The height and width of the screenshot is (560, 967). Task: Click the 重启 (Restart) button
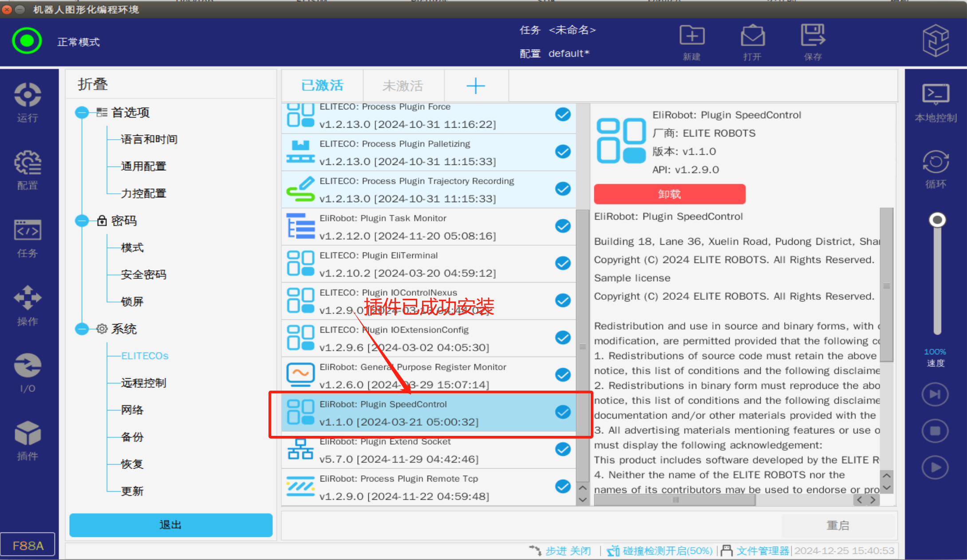[x=838, y=525]
